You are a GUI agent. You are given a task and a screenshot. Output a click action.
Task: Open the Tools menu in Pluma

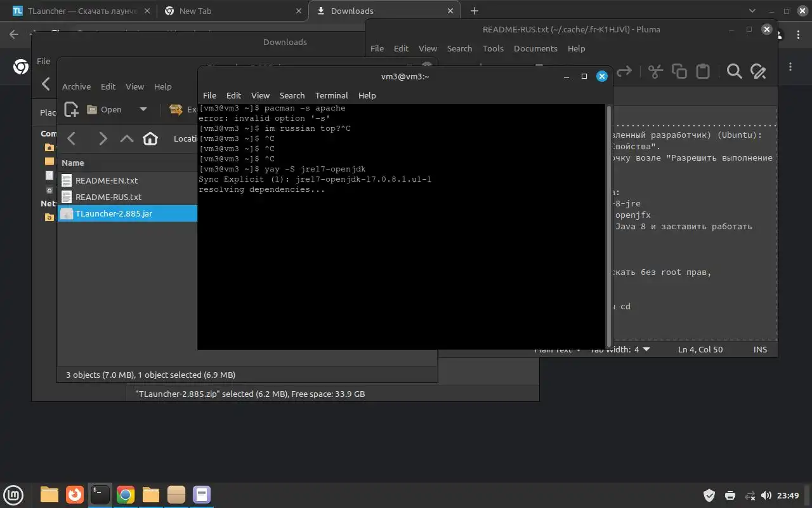493,48
